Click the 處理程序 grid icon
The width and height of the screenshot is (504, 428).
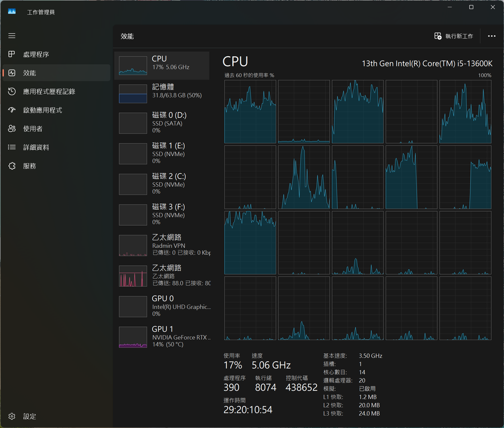pos(12,54)
